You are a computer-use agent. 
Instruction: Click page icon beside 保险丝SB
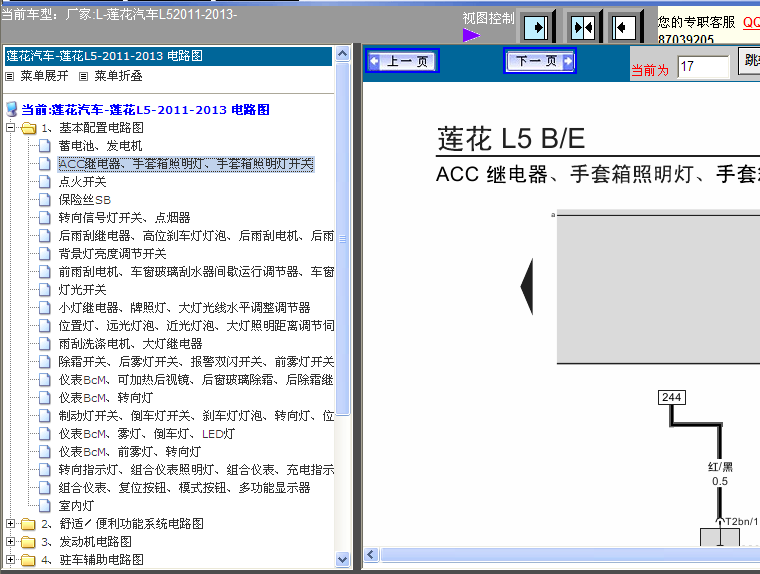coord(45,200)
